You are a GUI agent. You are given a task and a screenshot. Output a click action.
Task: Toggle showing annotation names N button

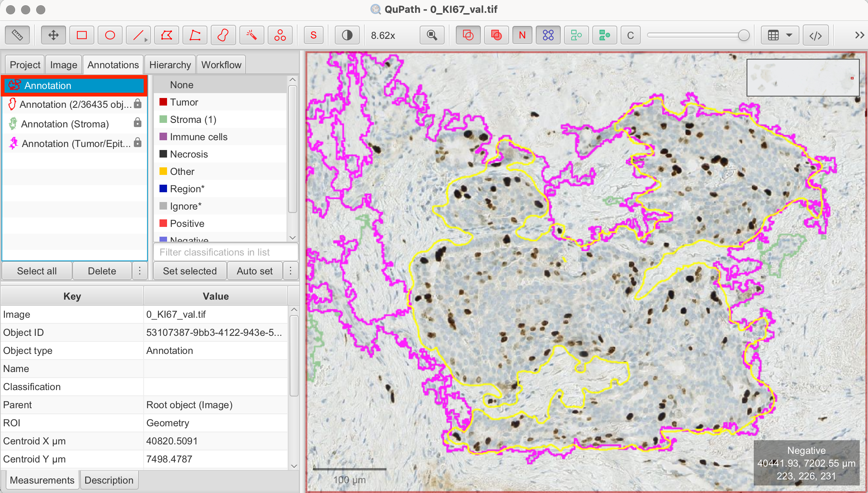click(x=522, y=35)
